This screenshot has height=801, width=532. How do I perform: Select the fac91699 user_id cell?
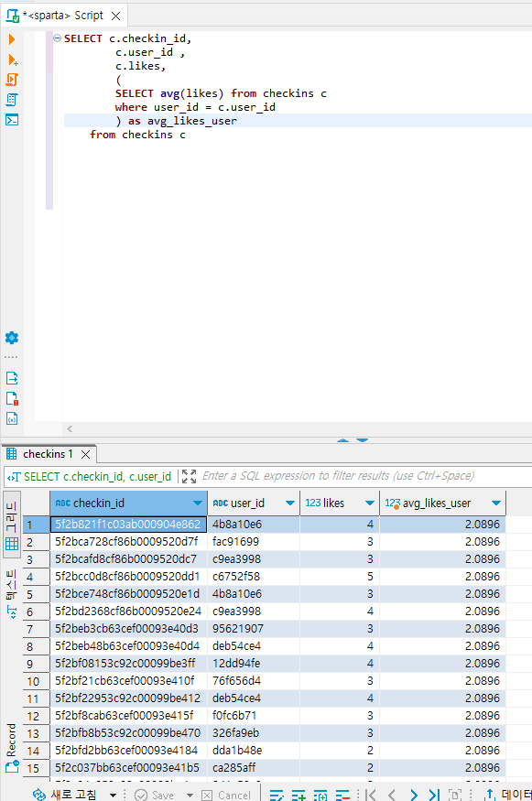pos(254,542)
